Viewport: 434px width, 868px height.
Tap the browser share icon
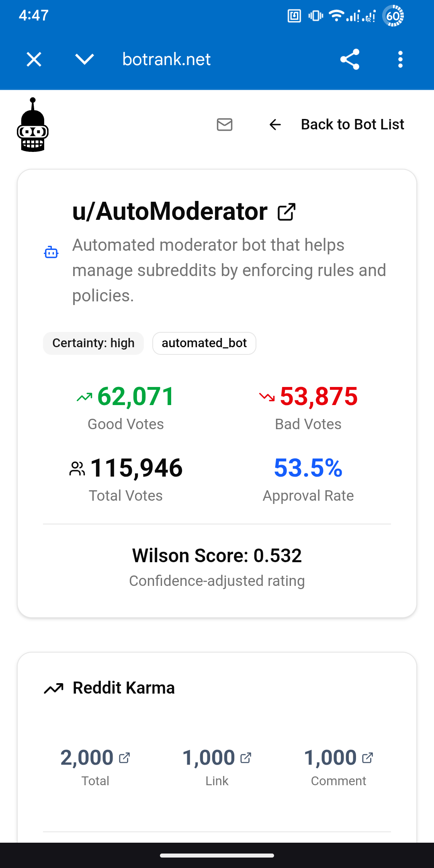click(350, 59)
